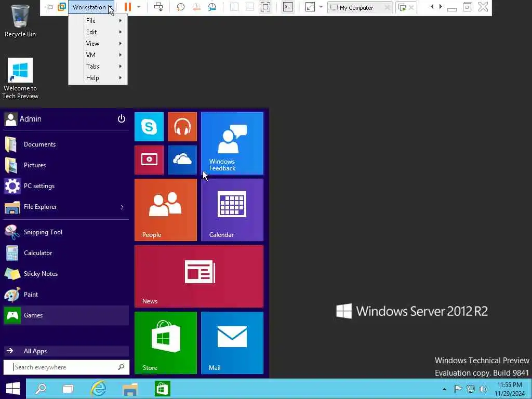Viewport: 532px width, 399px height.
Task: Click the thumbnail bar toggle icon
Action: [250, 7]
